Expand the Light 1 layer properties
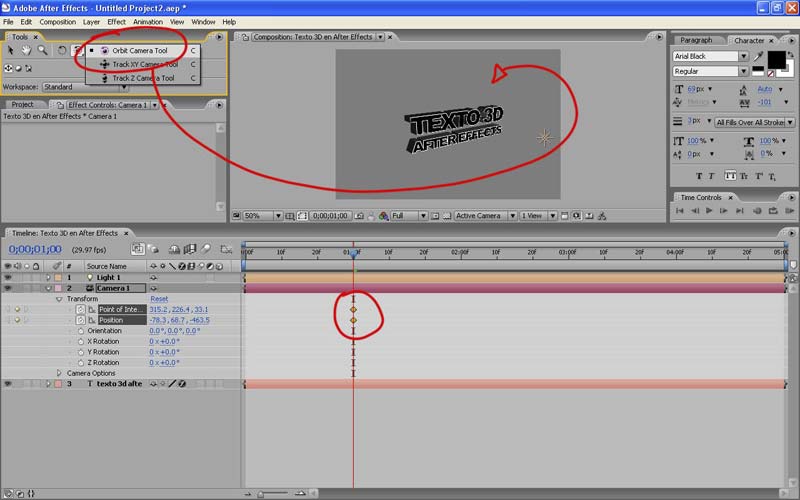The width and height of the screenshot is (800, 500). [x=48, y=278]
